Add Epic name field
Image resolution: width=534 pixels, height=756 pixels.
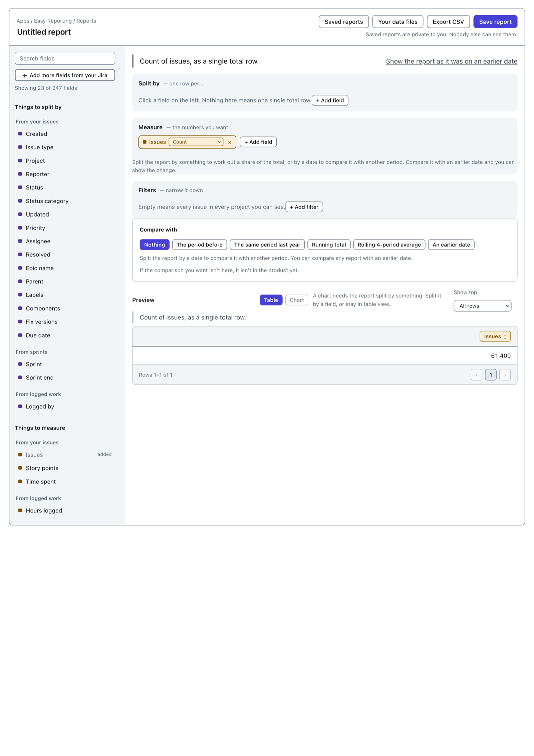[65, 268]
